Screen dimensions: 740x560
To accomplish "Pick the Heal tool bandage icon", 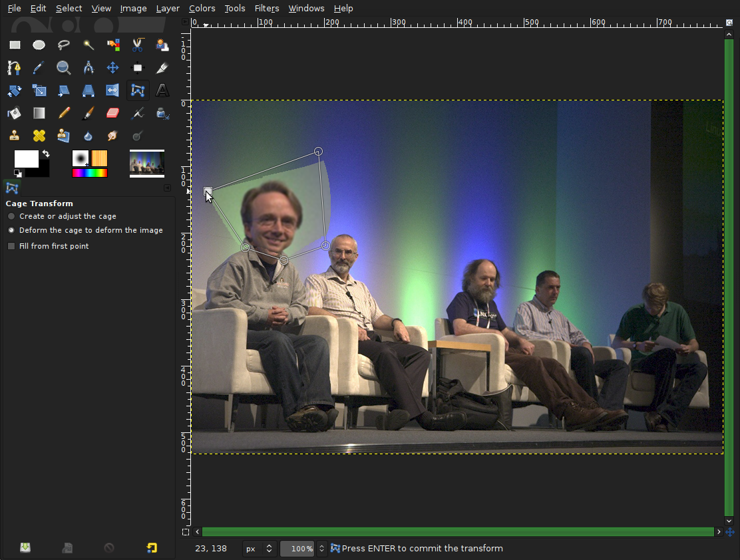I will [x=39, y=136].
